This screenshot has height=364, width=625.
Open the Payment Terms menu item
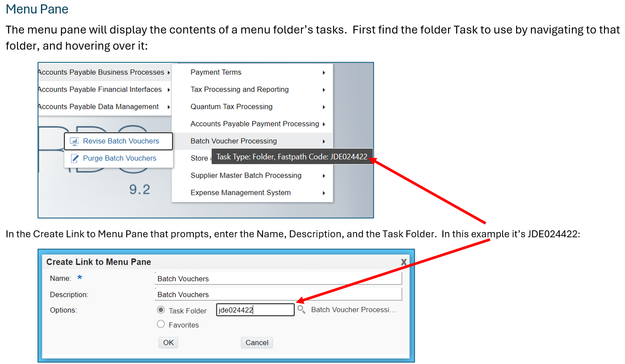click(x=216, y=72)
